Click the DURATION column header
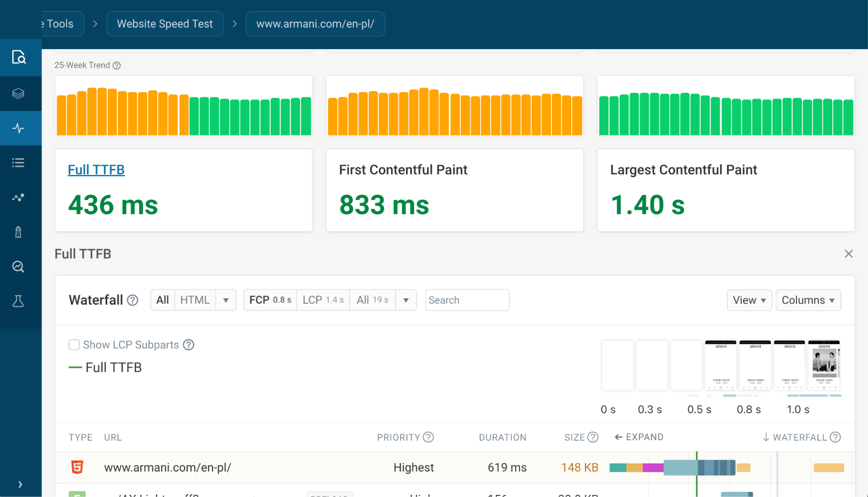The image size is (868, 497). [502, 437]
